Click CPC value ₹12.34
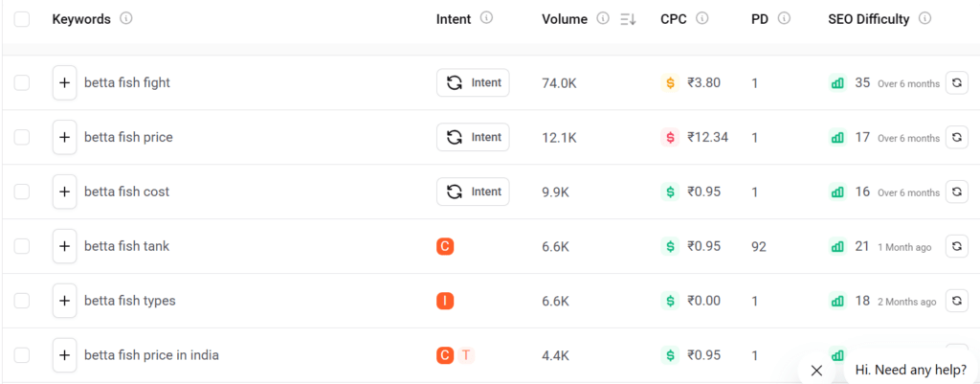This screenshot has width=980, height=384. tap(708, 137)
